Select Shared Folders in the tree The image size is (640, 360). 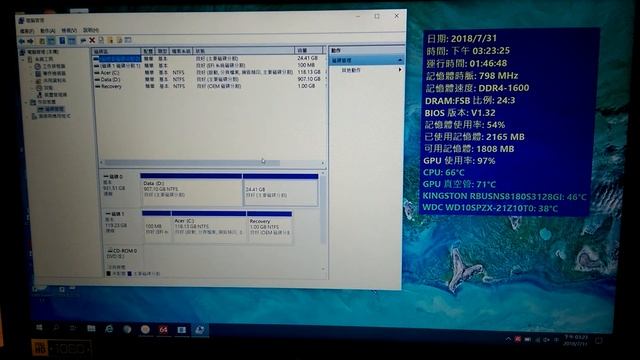pyautogui.click(x=51, y=80)
